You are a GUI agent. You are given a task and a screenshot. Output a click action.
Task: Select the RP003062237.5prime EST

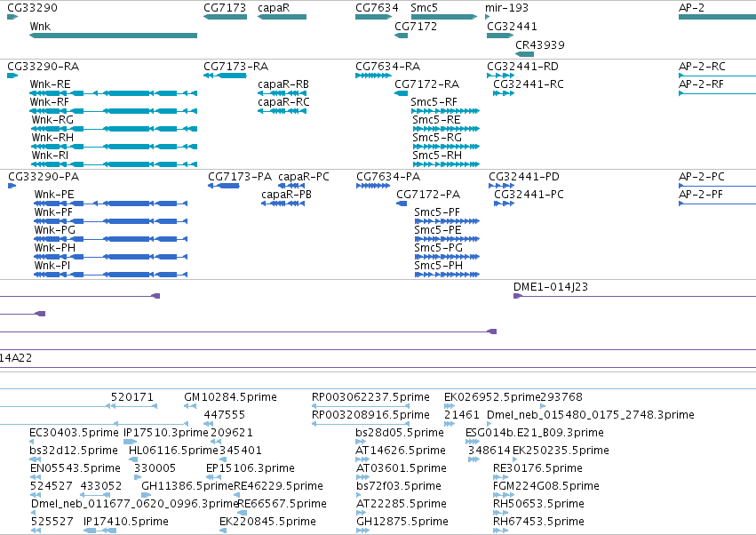pyautogui.click(x=361, y=406)
